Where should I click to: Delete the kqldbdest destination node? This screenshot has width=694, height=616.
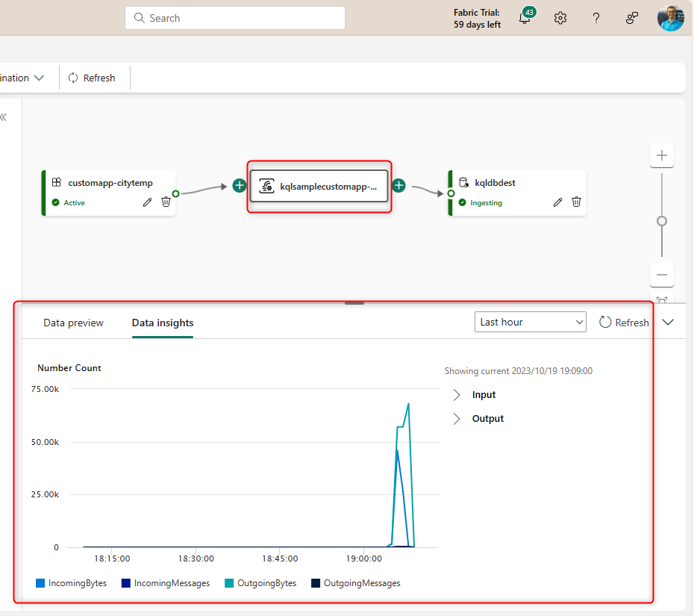coord(576,202)
